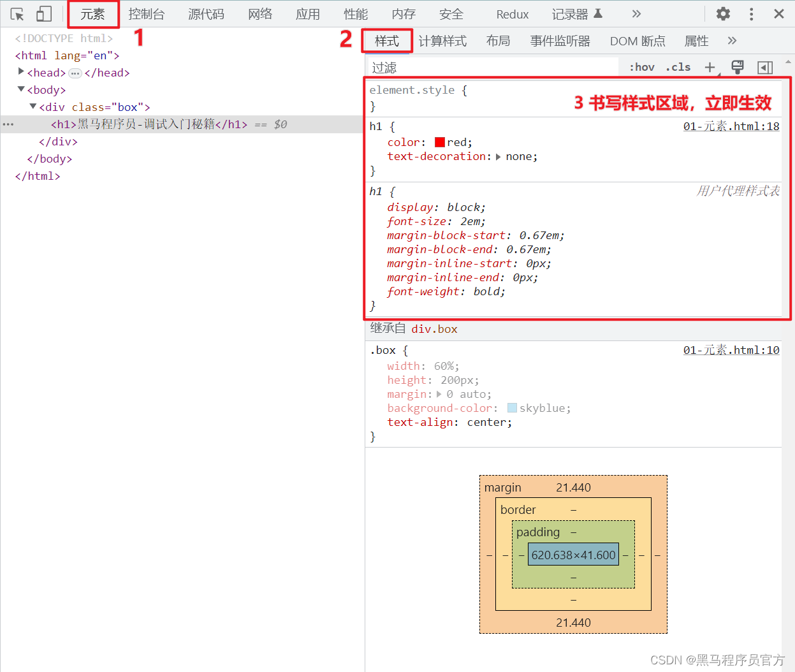The width and height of the screenshot is (795, 672).
Task: Activate the inspect element picker icon
Action: point(17,14)
